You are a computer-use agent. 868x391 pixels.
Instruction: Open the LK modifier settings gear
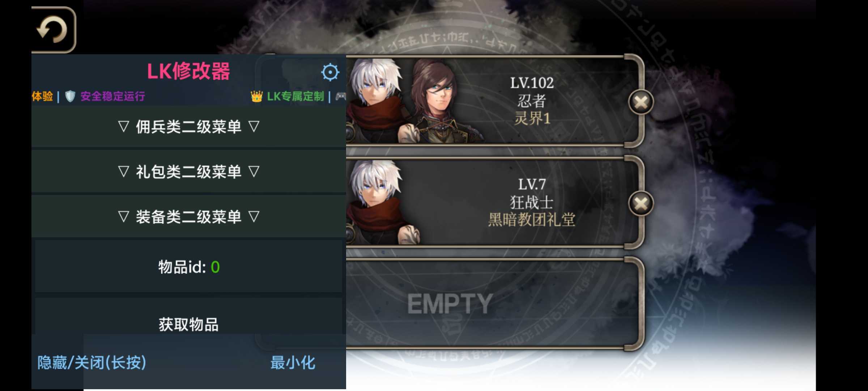330,72
